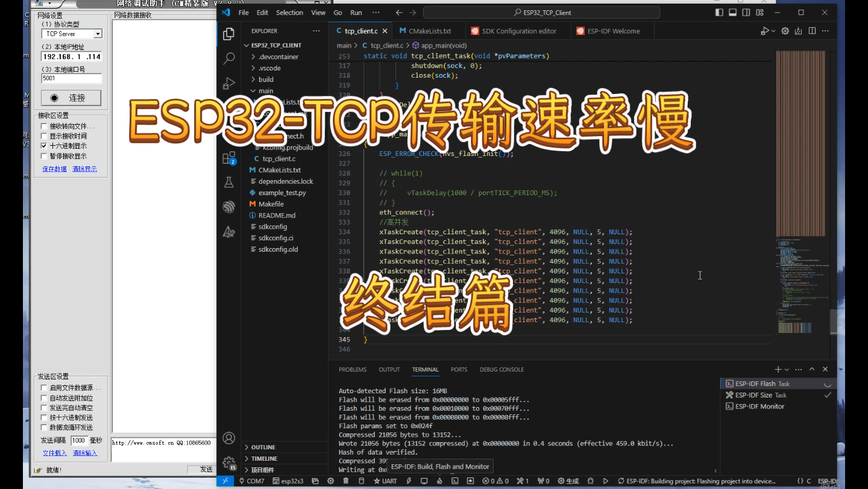Screen dimensions: 868x489
Task: Open the Selection menu
Action: (x=290, y=13)
